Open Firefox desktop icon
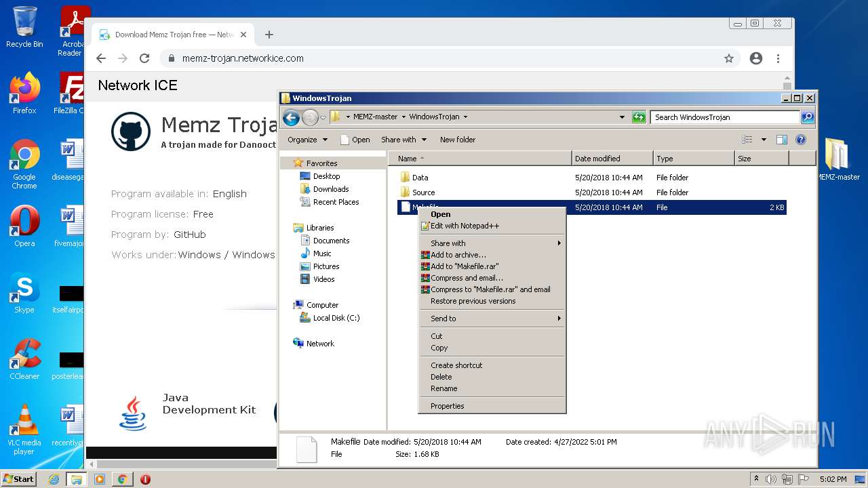 (x=24, y=93)
